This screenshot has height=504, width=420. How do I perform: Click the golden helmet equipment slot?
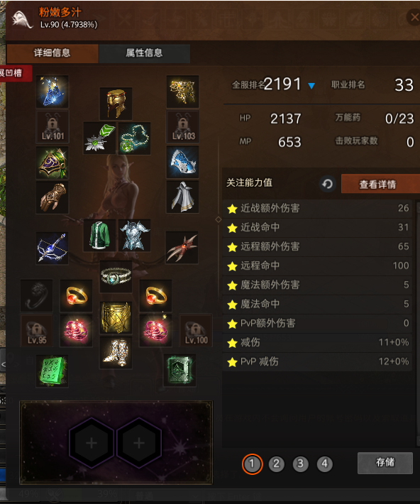pos(116,104)
